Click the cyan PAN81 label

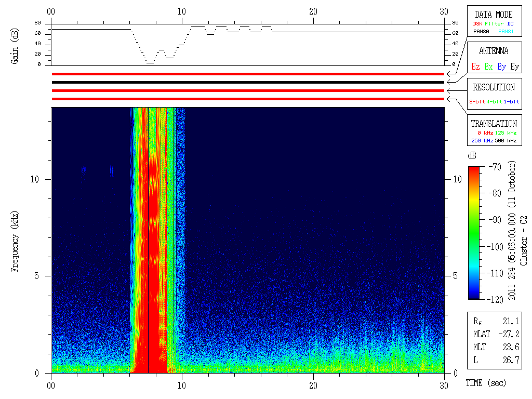pos(506,32)
